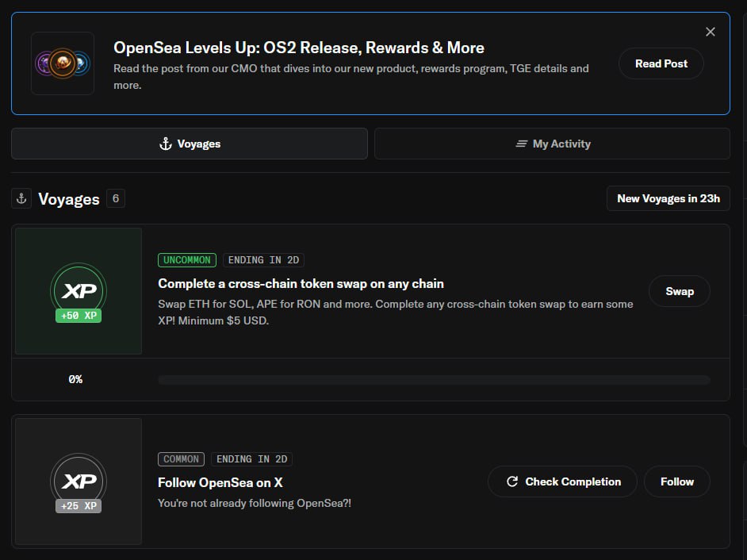The width and height of the screenshot is (747, 560).
Task: Click the Follow button for OpenSea on X
Action: click(x=677, y=481)
